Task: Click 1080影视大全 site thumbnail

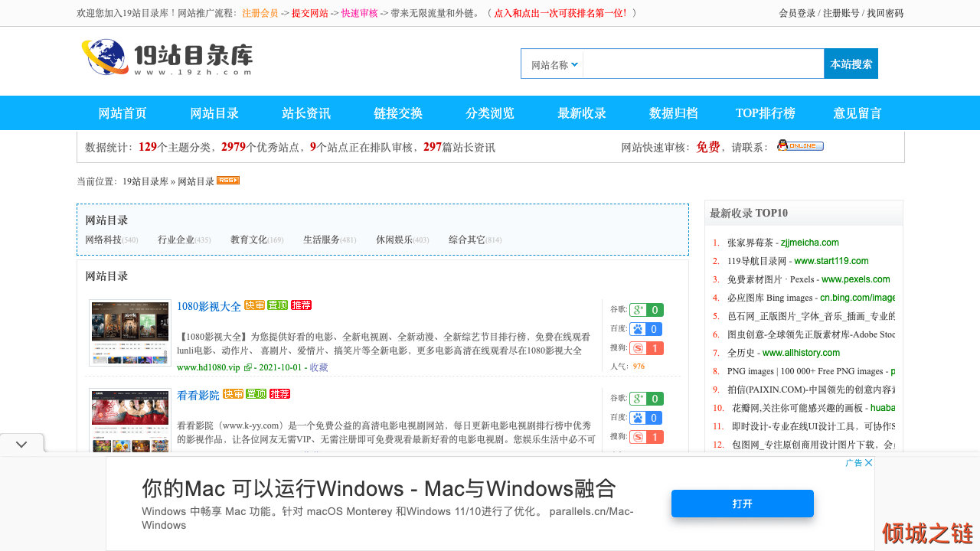Action: [x=130, y=332]
